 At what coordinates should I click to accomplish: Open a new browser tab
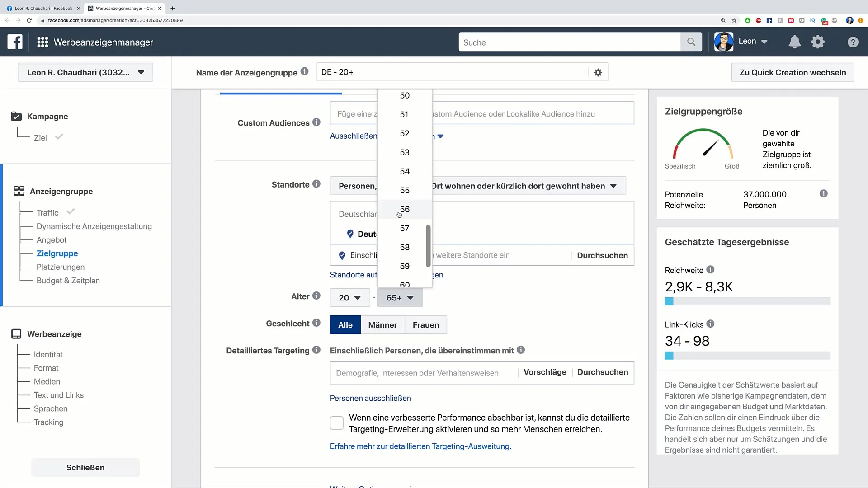tap(173, 8)
